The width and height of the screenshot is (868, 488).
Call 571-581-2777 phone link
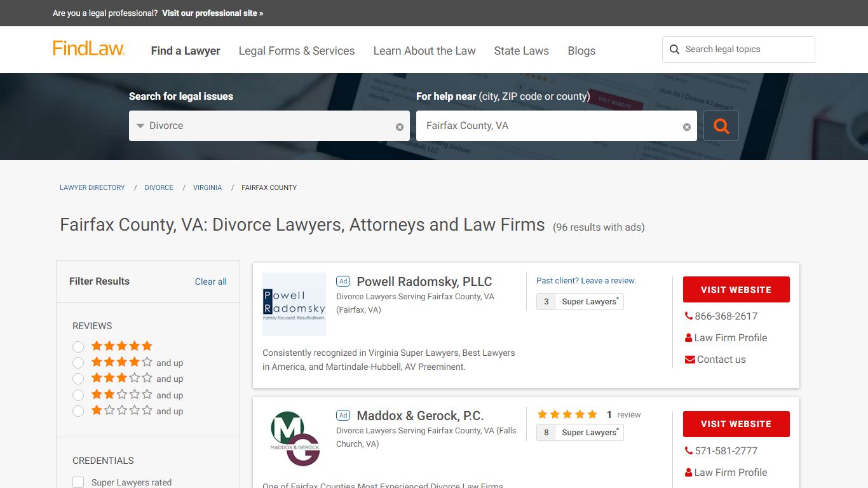point(726,451)
